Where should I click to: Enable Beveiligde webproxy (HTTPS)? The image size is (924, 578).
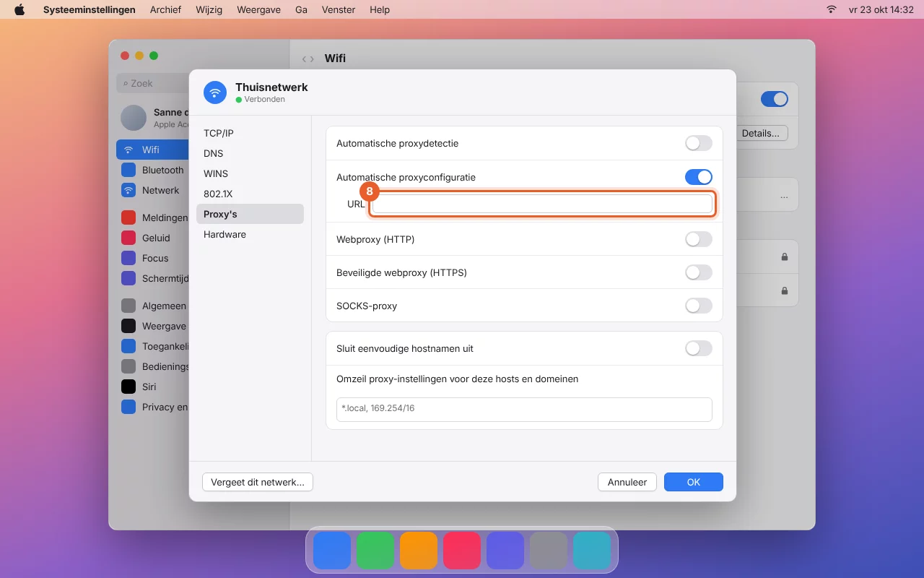click(699, 272)
